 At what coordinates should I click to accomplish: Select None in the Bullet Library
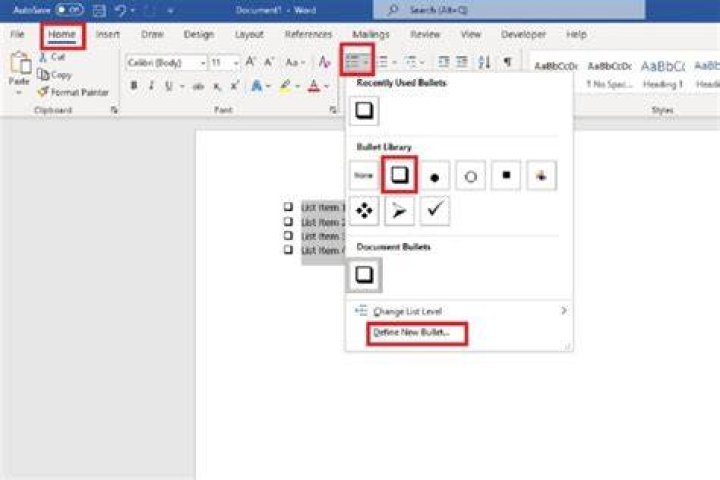364,175
